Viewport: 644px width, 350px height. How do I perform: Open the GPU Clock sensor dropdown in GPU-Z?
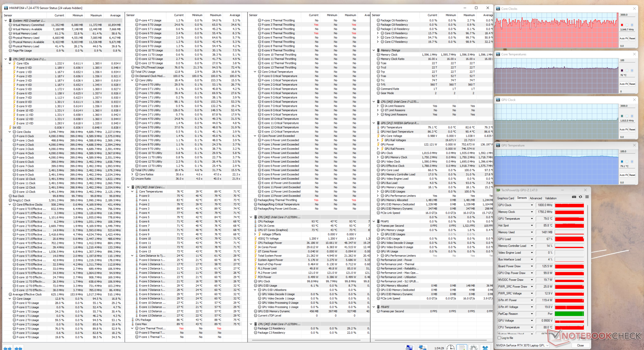[532, 205]
